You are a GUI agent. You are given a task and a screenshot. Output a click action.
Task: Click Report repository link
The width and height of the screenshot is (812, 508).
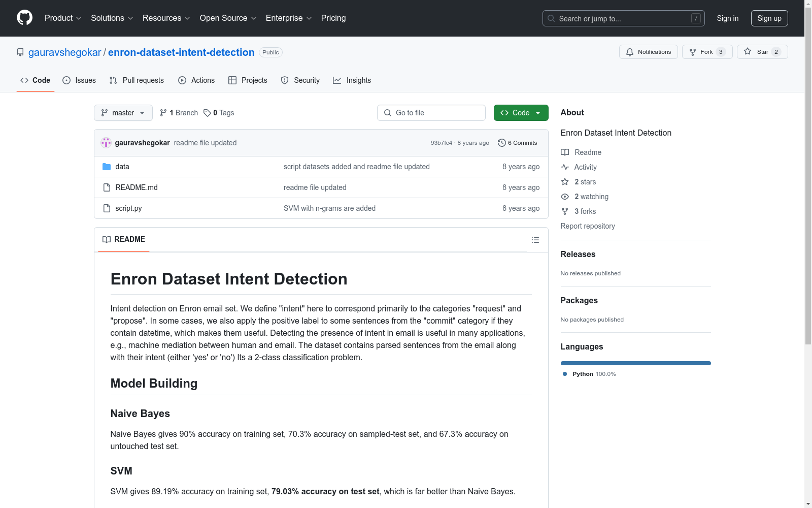[x=588, y=226]
